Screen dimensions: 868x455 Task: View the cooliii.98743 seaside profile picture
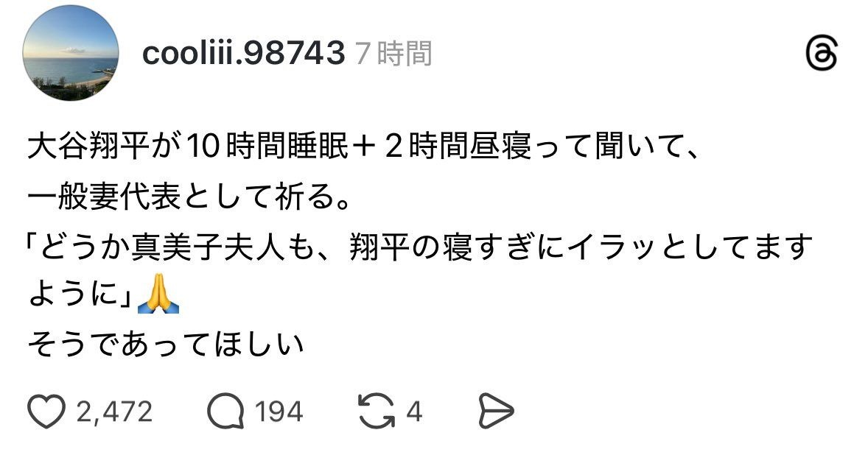70,53
